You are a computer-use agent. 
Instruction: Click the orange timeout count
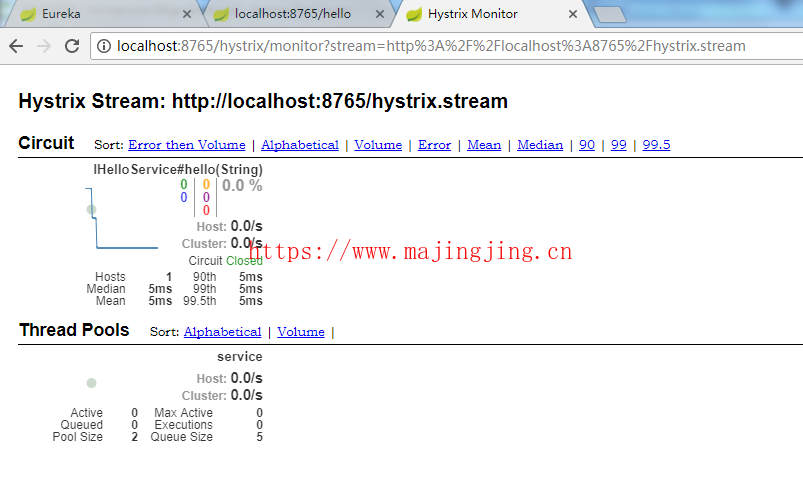point(206,184)
